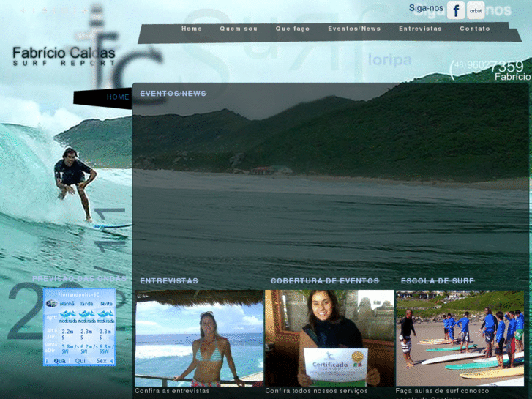Click the COBERTURA DE EVENTOS heading
Viewport: 532px width, 399px height.
click(325, 281)
